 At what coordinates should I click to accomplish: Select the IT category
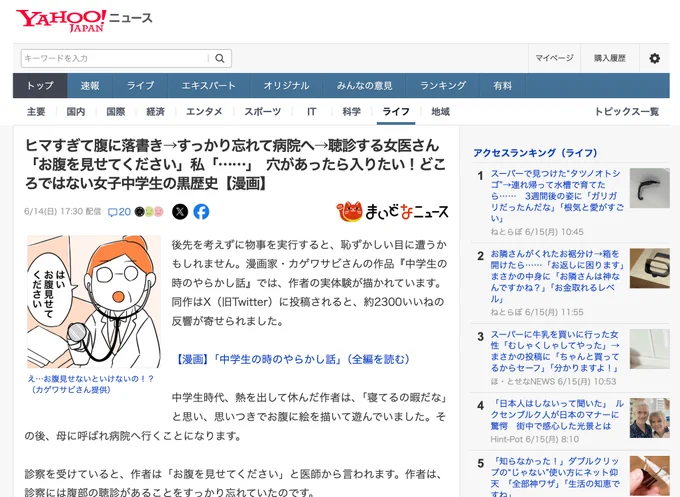pos(311,111)
